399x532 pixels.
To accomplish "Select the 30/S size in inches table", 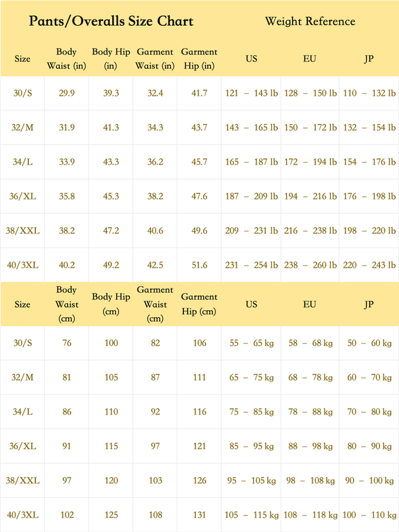I will [x=23, y=93].
